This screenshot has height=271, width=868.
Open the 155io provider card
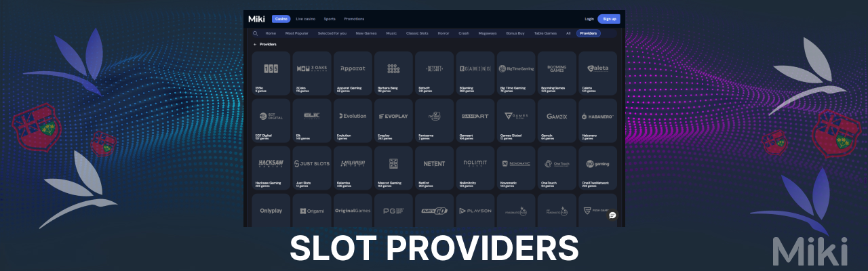click(x=271, y=73)
